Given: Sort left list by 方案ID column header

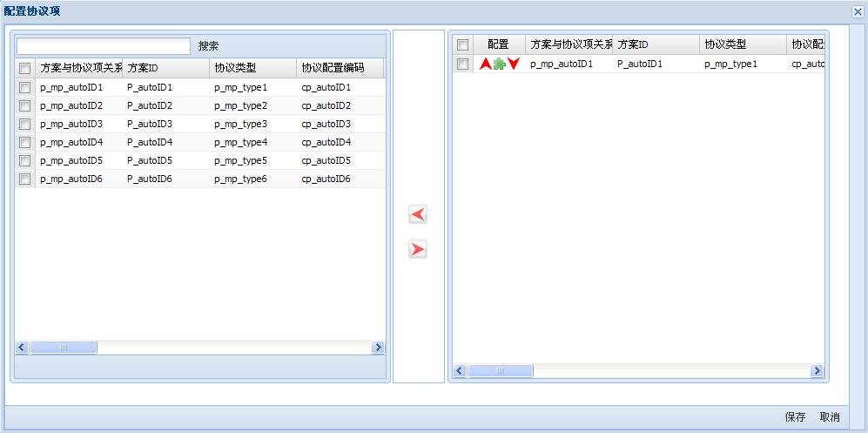Looking at the screenshot, I should tap(165, 68).
